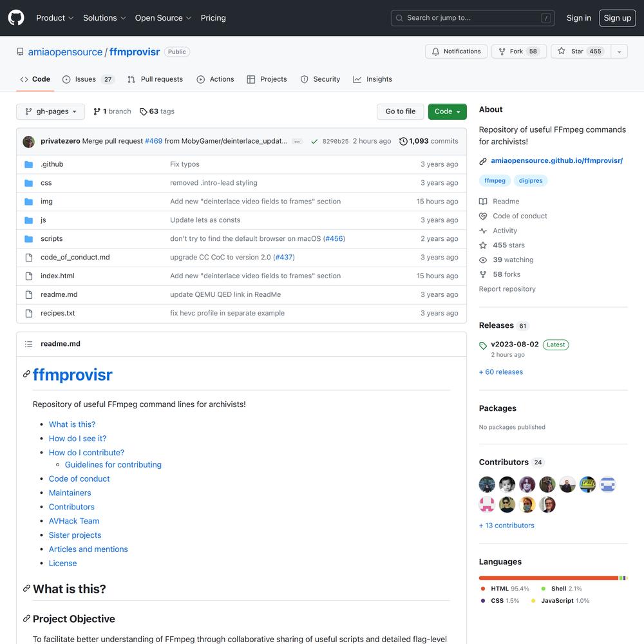The image size is (644, 644).
Task: Click privatezero's avatar in the commit row
Action: click(29, 141)
